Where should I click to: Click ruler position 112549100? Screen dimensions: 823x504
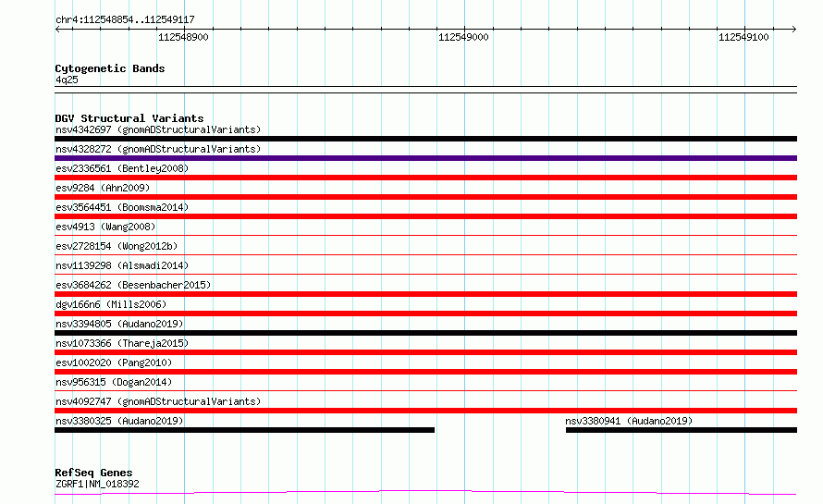(x=743, y=37)
